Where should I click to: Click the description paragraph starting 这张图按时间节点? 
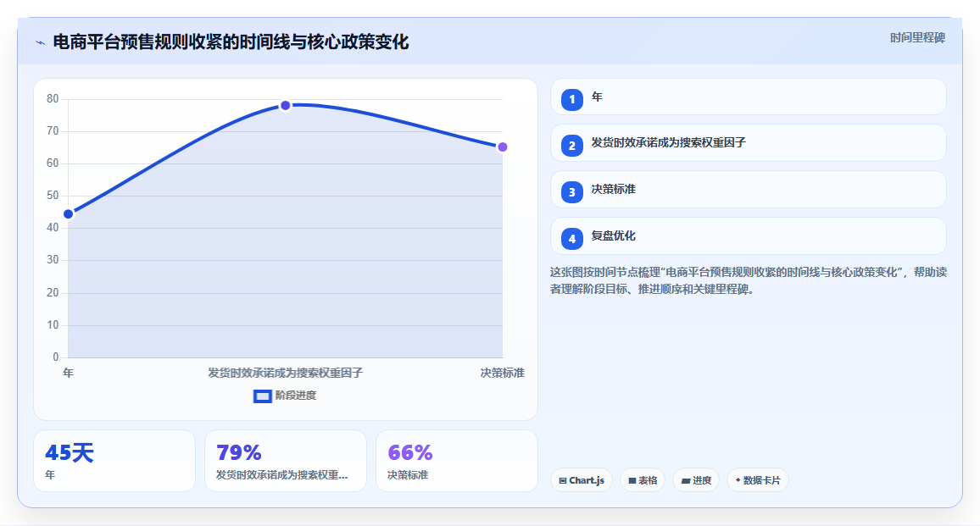[x=748, y=280]
